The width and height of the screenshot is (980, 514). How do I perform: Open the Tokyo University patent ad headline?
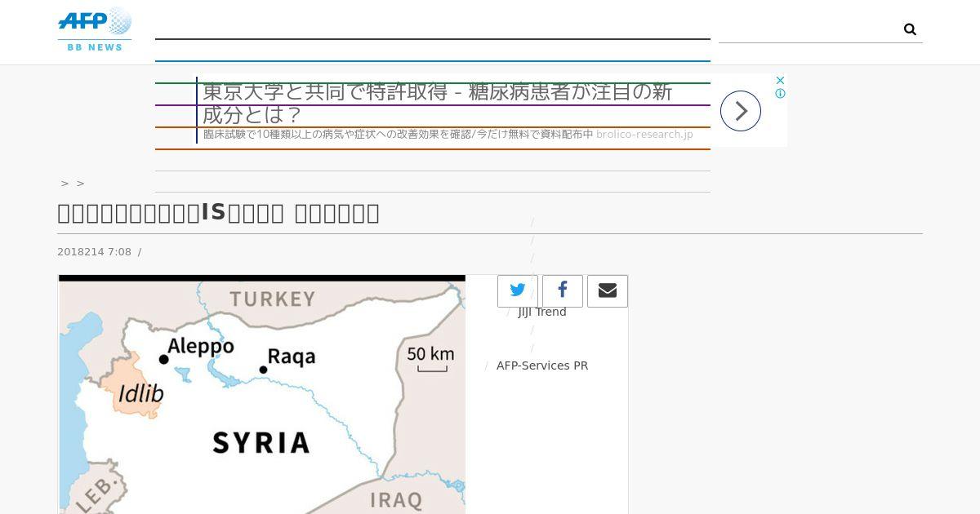[x=438, y=103]
